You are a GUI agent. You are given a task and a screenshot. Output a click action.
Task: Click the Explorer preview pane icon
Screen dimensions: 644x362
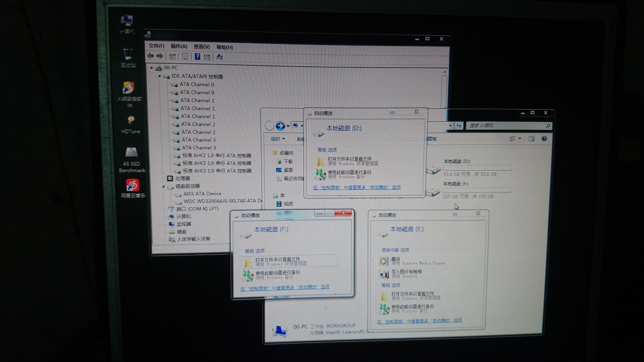click(532, 139)
